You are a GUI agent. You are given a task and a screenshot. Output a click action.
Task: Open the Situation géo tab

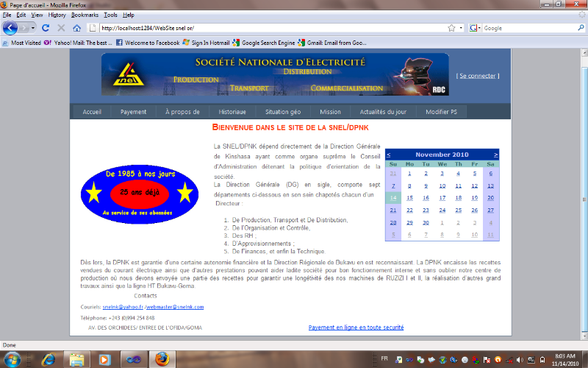(x=283, y=112)
